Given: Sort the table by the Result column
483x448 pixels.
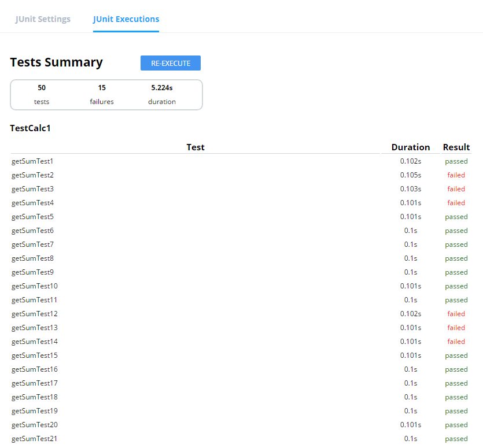Looking at the screenshot, I should [456, 147].
